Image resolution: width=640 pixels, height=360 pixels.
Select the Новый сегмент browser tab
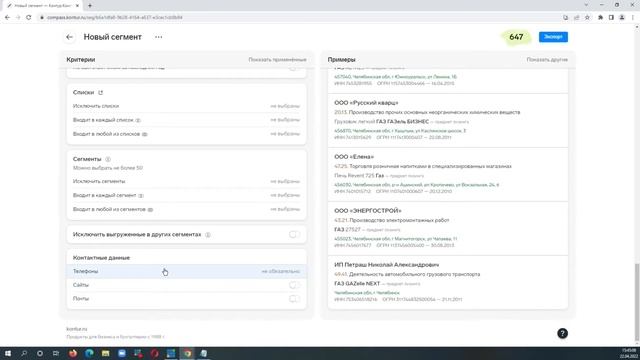(43, 6)
